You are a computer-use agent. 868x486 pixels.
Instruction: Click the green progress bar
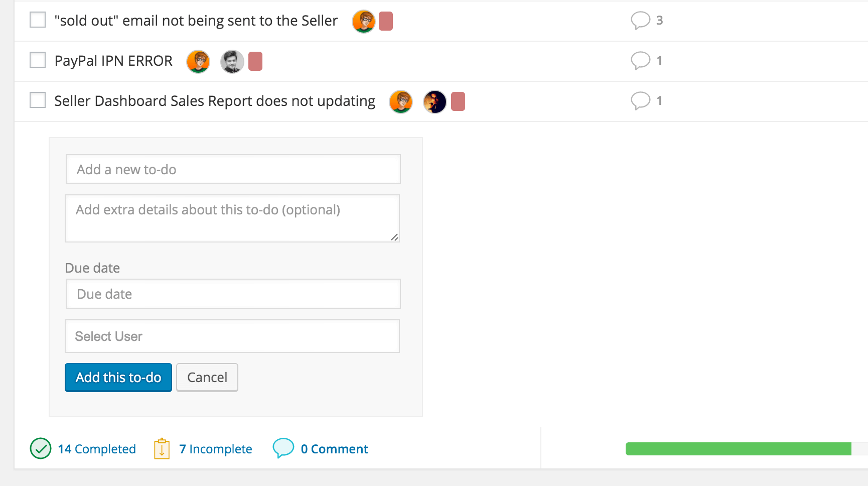738,449
